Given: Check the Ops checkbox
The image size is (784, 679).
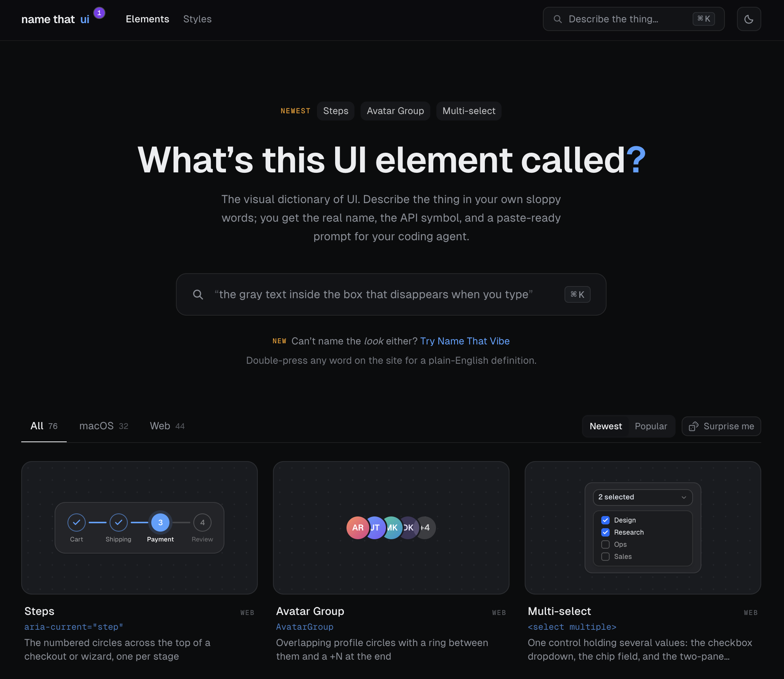Looking at the screenshot, I should 605,544.
